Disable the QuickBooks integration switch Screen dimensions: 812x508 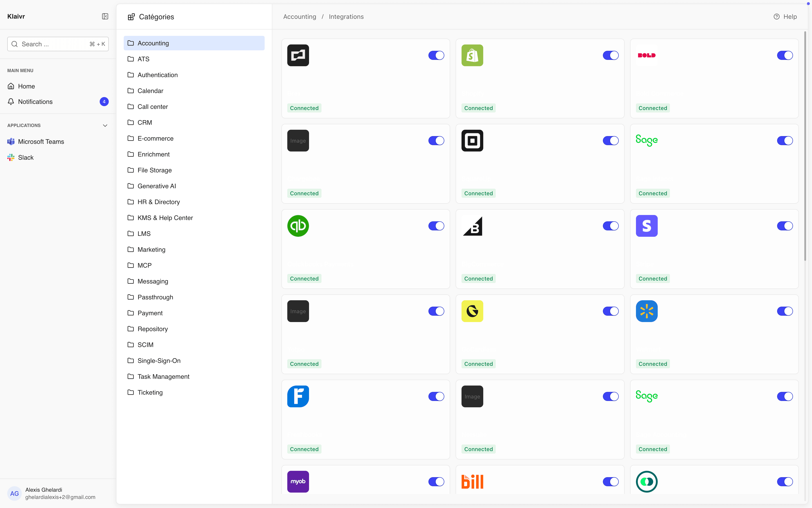(436, 226)
